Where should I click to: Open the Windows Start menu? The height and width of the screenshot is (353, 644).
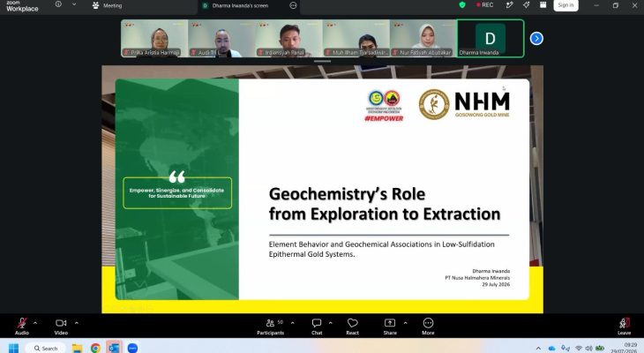pos(13,348)
